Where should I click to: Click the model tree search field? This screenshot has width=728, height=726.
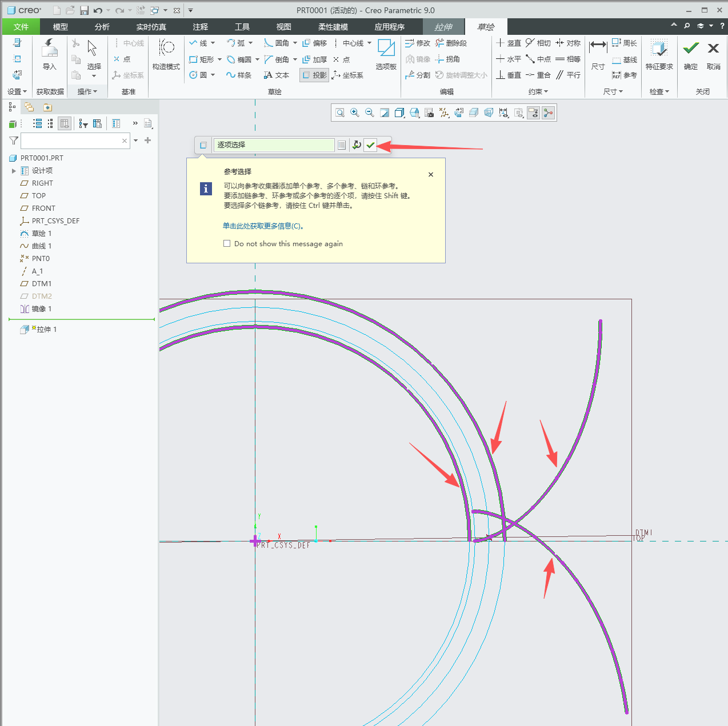coord(71,141)
